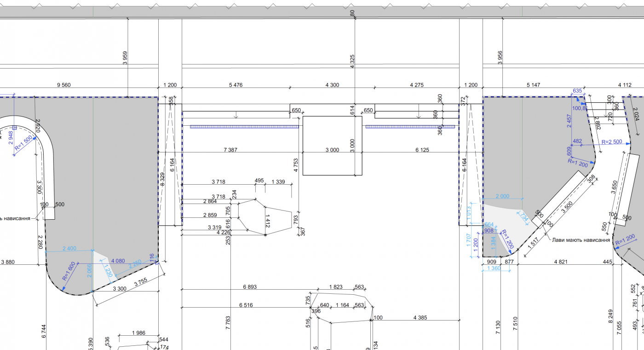Click the blue 2 000 dimension label
The image size is (644, 350).
coord(502,196)
